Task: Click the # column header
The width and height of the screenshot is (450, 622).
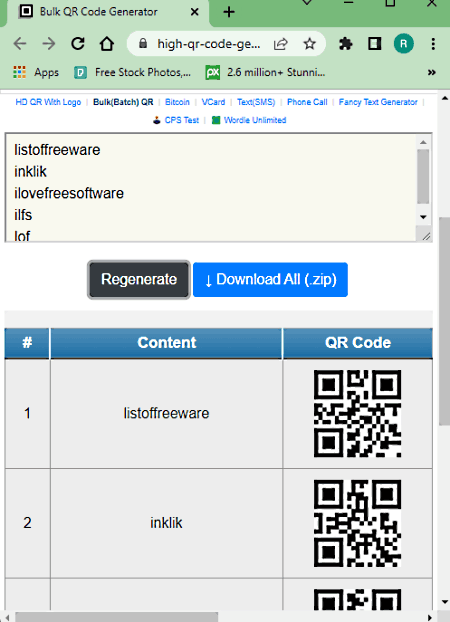Action: (27, 343)
